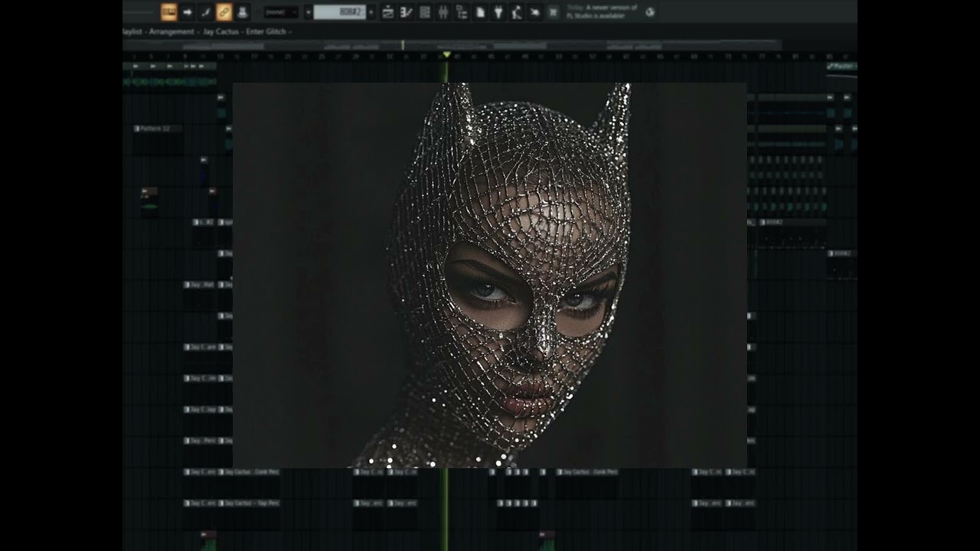Screen dimensions: 980x551
Task: Open the (none) dropdown in the toolbar
Action: click(x=281, y=12)
